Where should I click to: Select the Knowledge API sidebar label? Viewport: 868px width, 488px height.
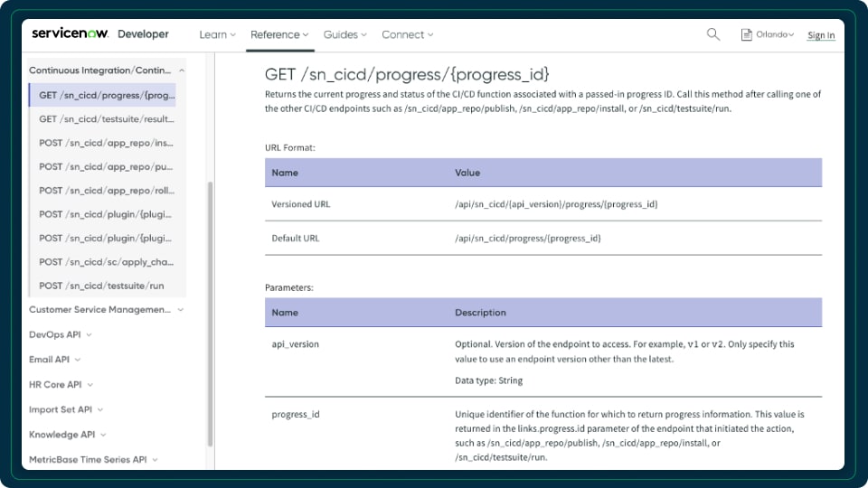coord(62,435)
